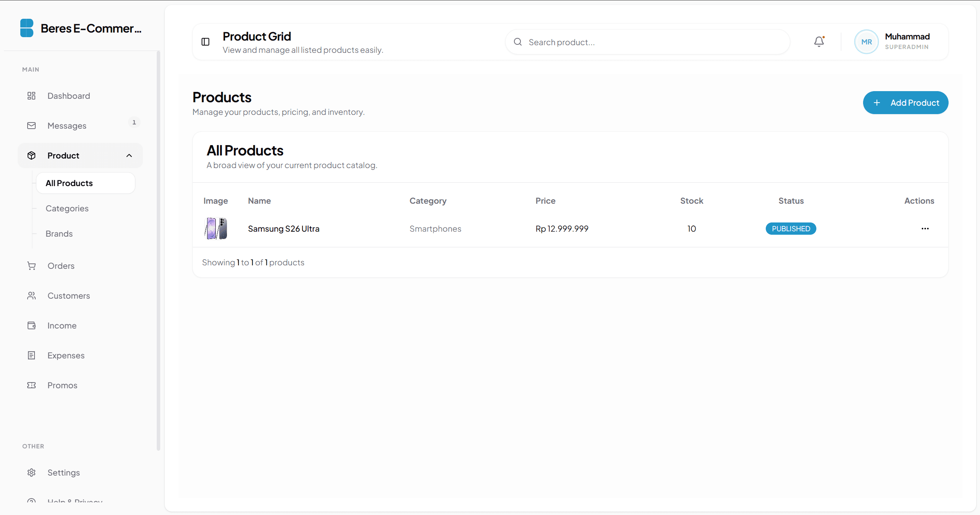
Task: Click the Product box icon
Action: click(x=31, y=155)
